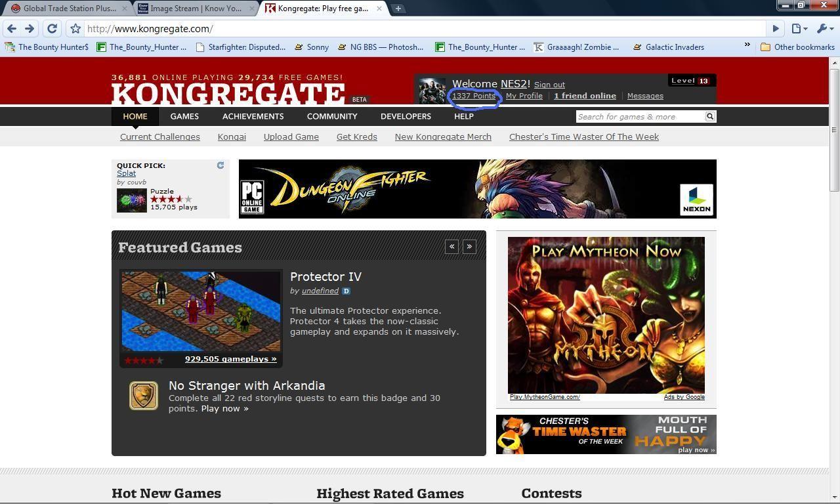This screenshot has height=504, width=840.
Task: Bookmark this page using the star icon
Action: tap(75, 29)
